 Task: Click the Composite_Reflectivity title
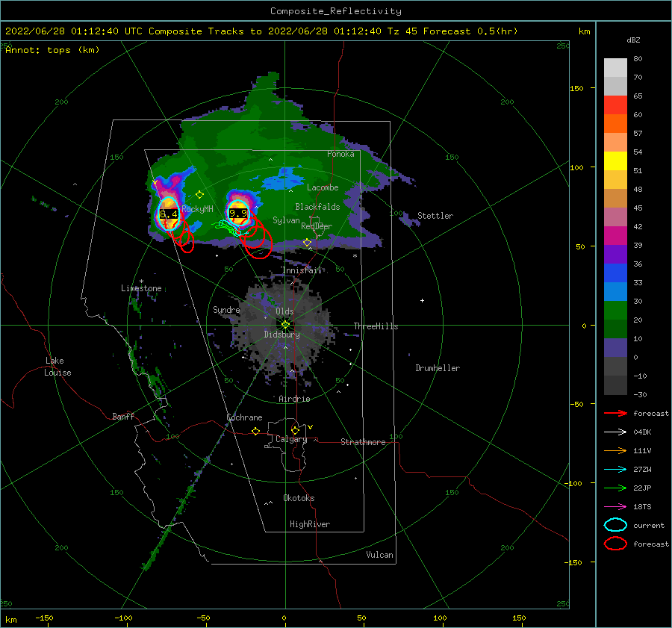click(336, 11)
